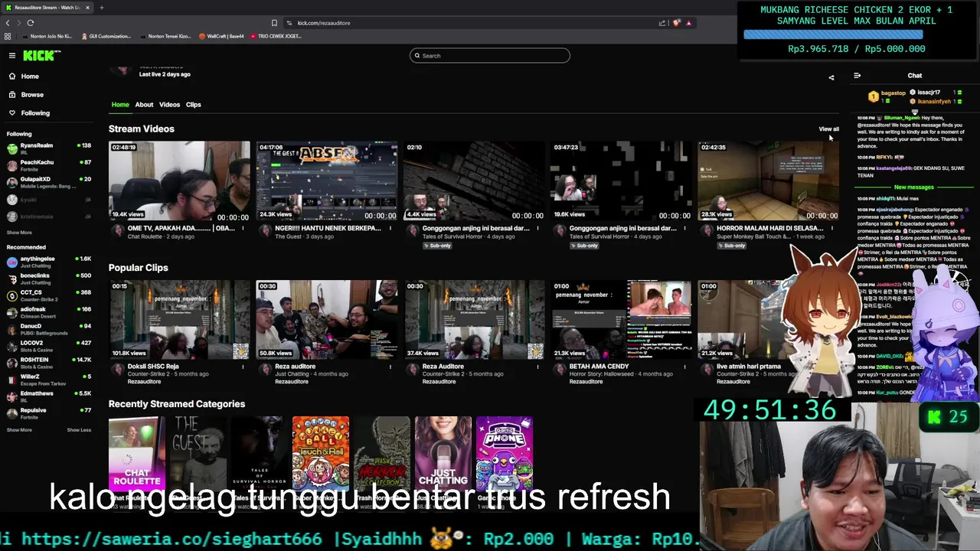This screenshot has width=980, height=551.
Task: Switch to the Clips channel tab
Action: pyautogui.click(x=193, y=105)
